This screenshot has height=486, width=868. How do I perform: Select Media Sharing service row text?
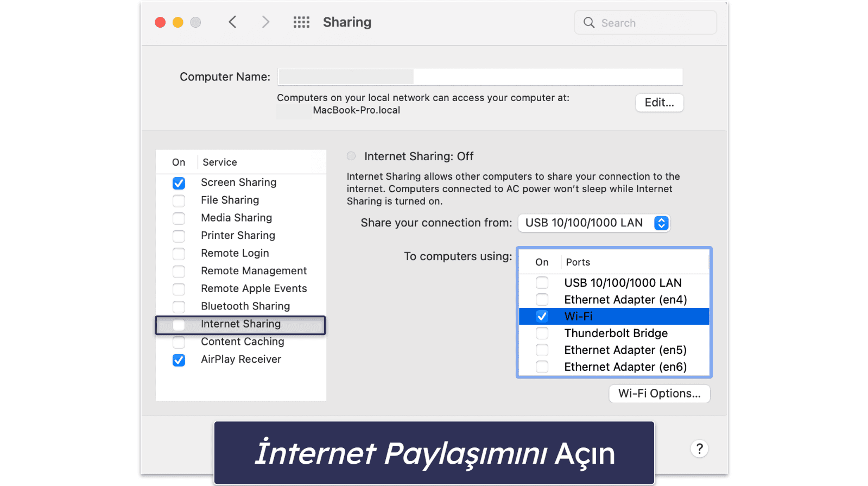pos(236,218)
